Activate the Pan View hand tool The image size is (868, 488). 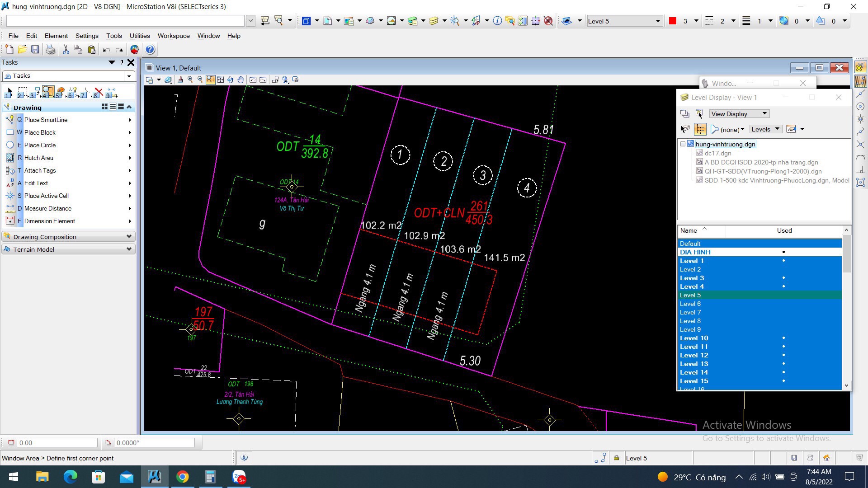tap(241, 80)
